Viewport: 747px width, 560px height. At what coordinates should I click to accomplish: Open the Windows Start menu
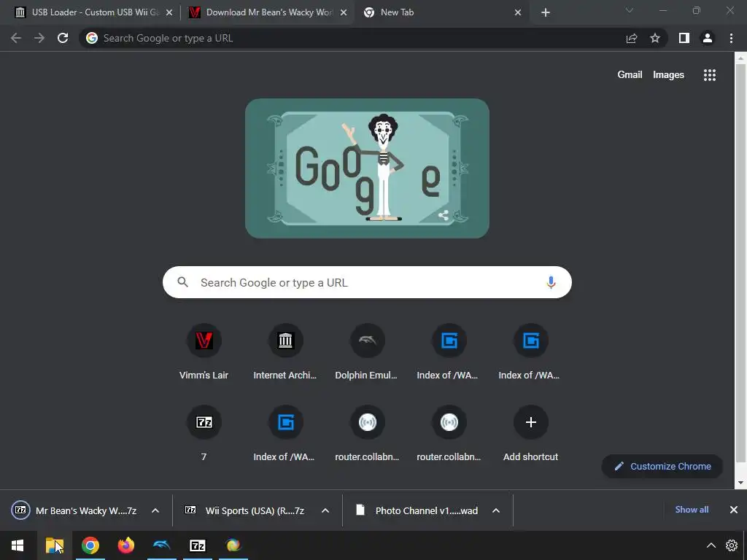(x=18, y=545)
